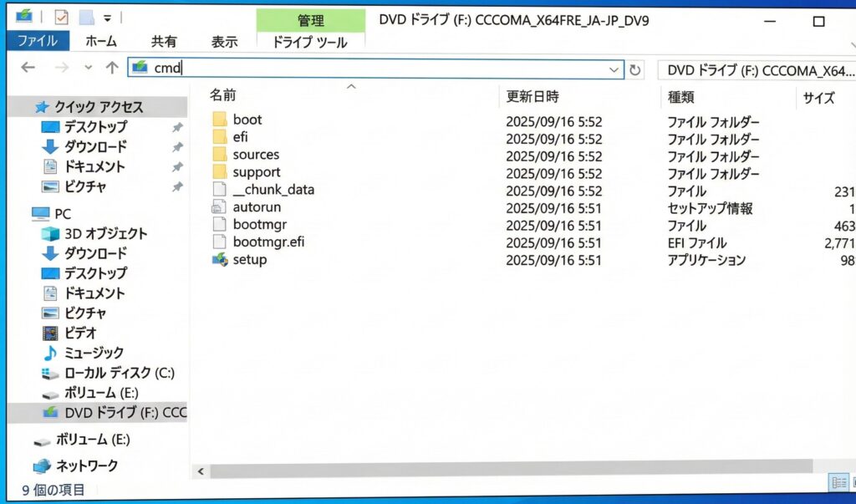Open the recent locations dropdown arrow
856x504 pixels.
click(89, 68)
